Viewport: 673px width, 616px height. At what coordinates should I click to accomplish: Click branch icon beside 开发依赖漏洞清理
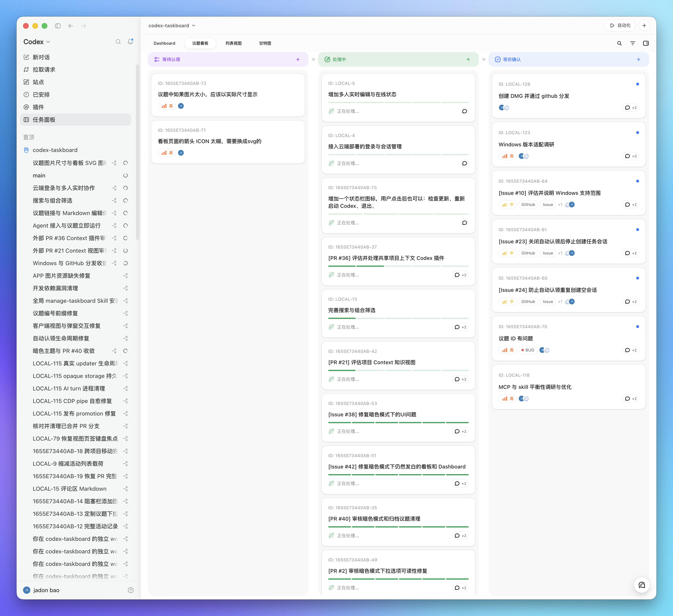(x=126, y=288)
